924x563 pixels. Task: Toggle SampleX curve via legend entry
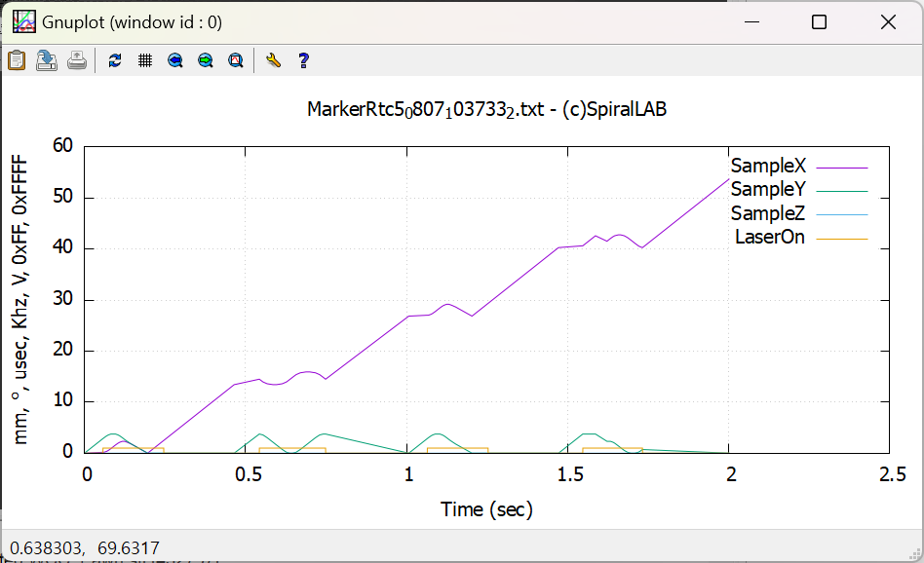point(768,167)
